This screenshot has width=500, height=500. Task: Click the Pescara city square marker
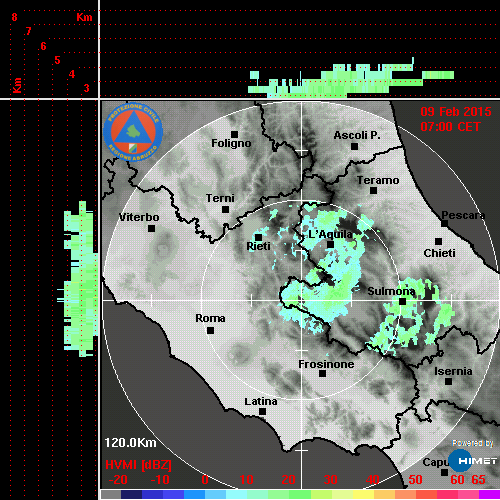[445, 223]
